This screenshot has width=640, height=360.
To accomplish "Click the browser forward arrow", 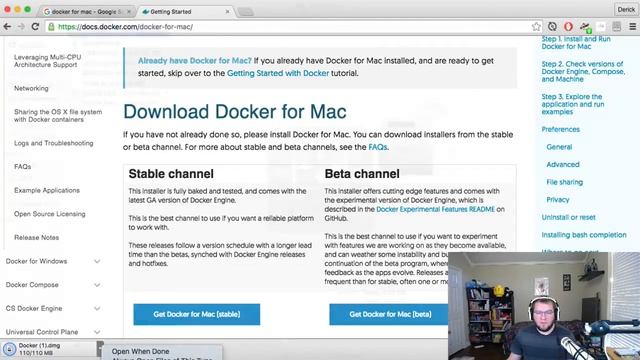I will coord(21,27).
